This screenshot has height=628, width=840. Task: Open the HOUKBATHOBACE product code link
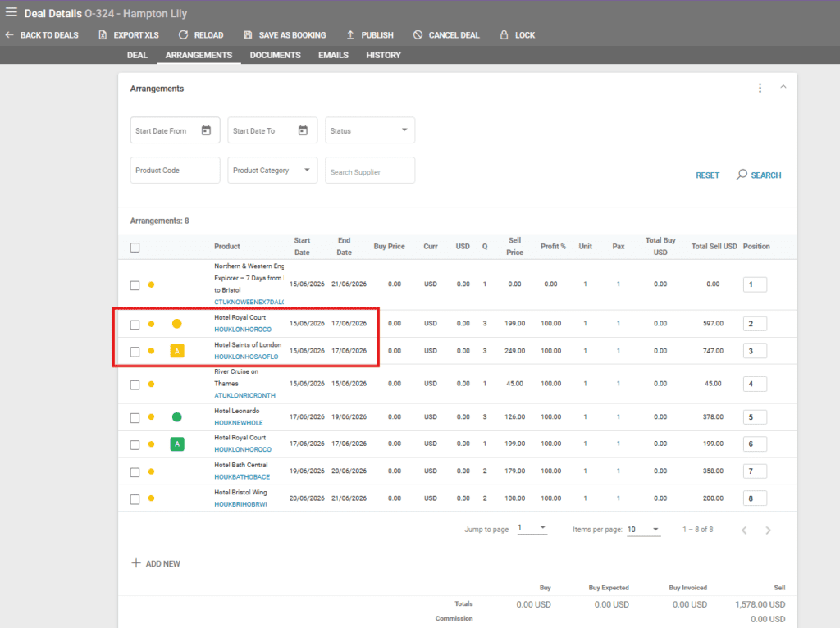point(241,477)
